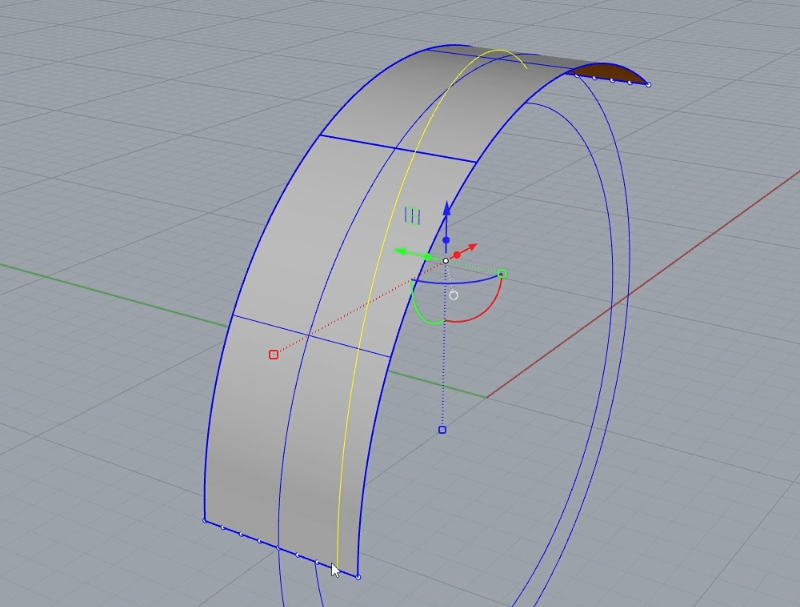Click the gumball planar move grid icon
Screen dimensions: 800x607
[412, 215]
